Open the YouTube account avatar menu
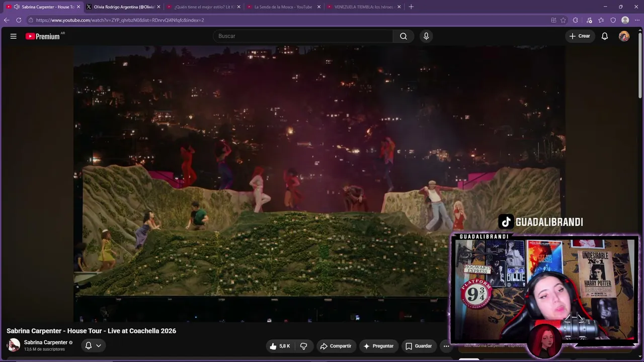This screenshot has width=644, height=362. pyautogui.click(x=624, y=36)
